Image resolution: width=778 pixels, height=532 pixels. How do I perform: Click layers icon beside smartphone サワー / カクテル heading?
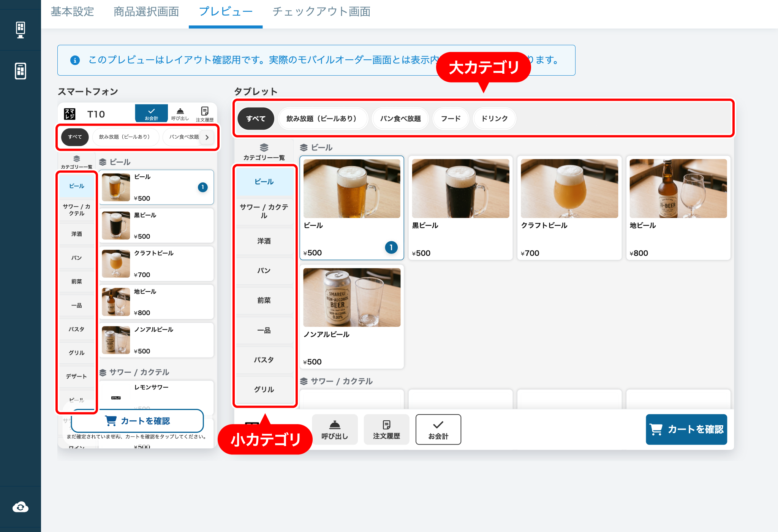click(103, 372)
